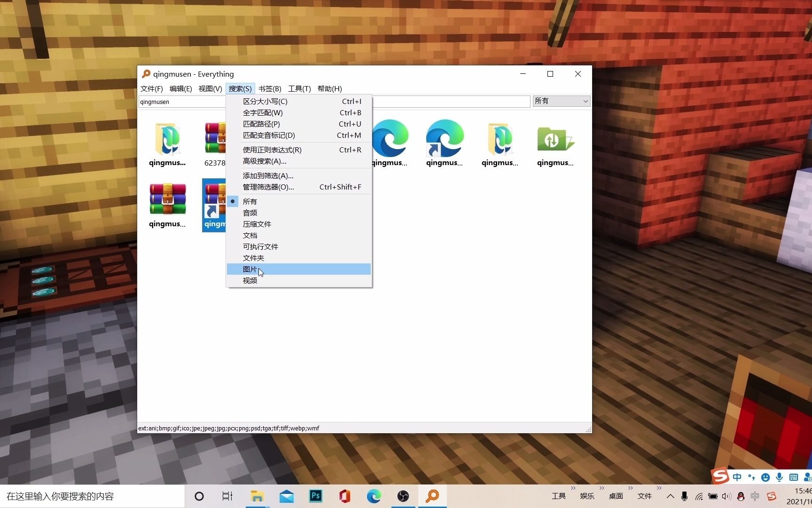Click the Sogou toolbar voice input microphone
This screenshot has width=812, height=508.
click(780, 477)
